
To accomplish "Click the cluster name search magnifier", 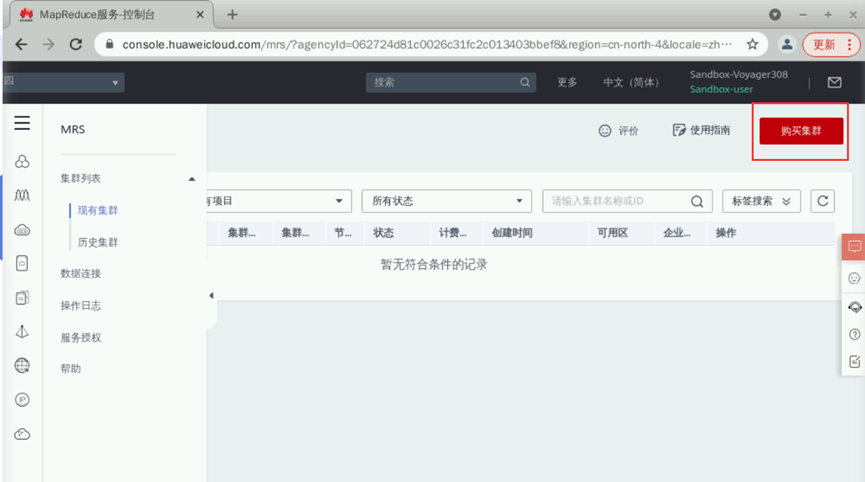I will click(697, 201).
